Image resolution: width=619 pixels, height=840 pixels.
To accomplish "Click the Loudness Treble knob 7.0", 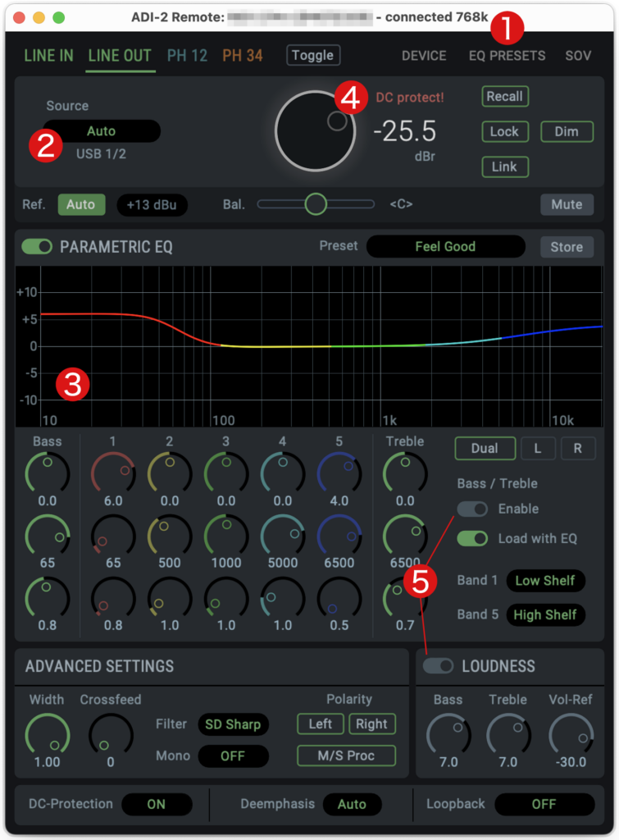I will point(508,734).
